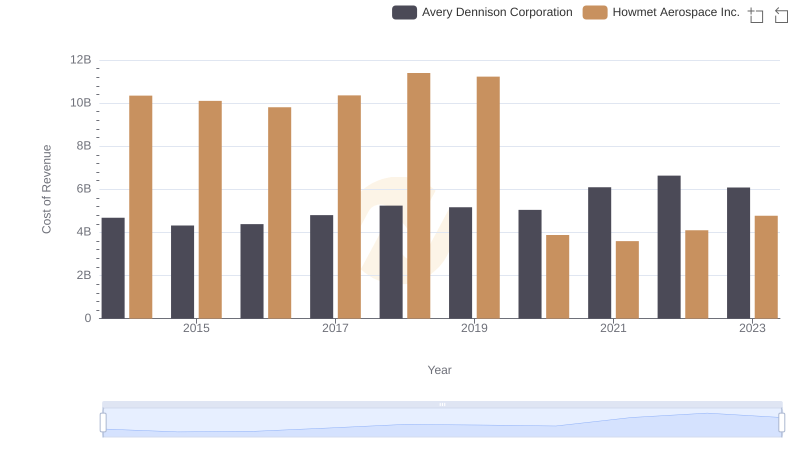Select Avery Dennison 2015 bar
The height and width of the screenshot is (461, 800).
pyautogui.click(x=183, y=272)
